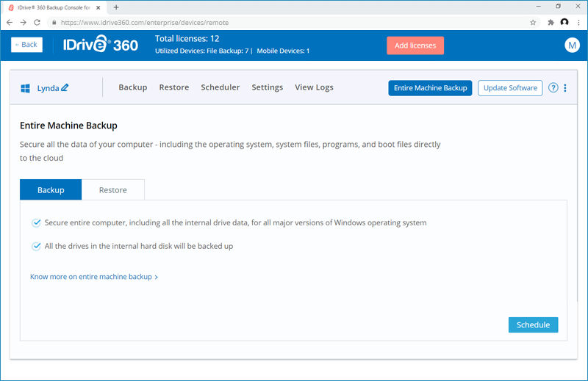Click the chevron after Know more link
The image size is (588, 381).
pos(157,277)
